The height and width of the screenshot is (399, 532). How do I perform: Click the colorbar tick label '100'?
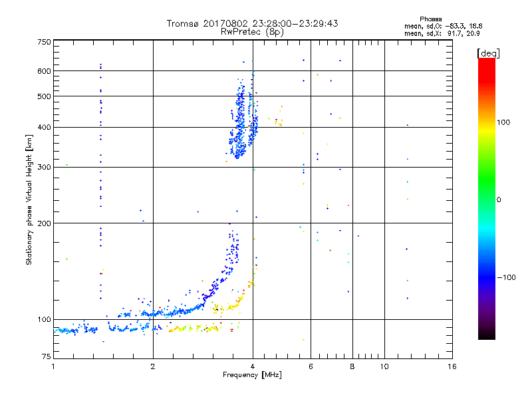tap(503, 122)
